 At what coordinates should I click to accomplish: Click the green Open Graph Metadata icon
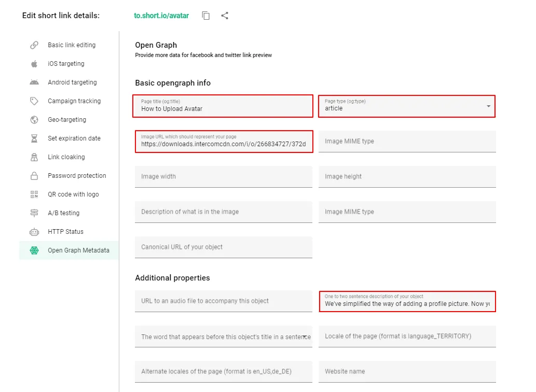click(x=34, y=250)
